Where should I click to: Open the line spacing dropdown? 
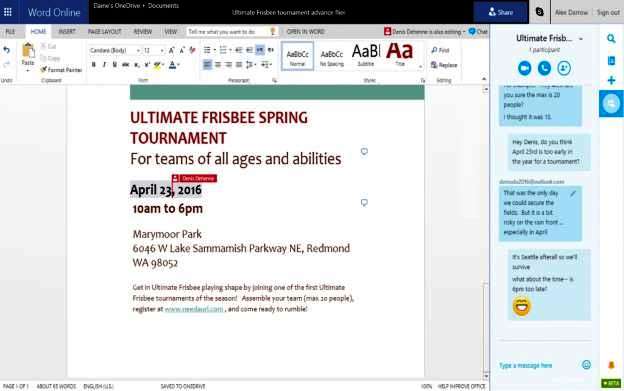pos(250,65)
